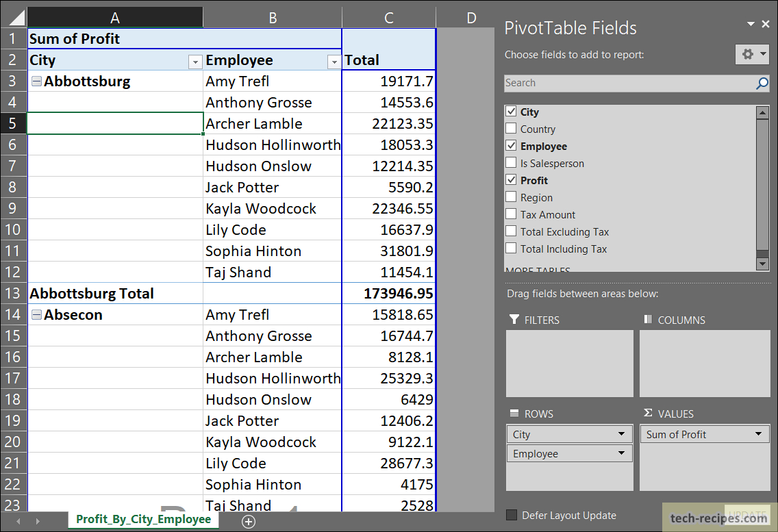Screen dimensions: 778x532
Task: Check the Region field checkbox
Action: click(x=510, y=197)
